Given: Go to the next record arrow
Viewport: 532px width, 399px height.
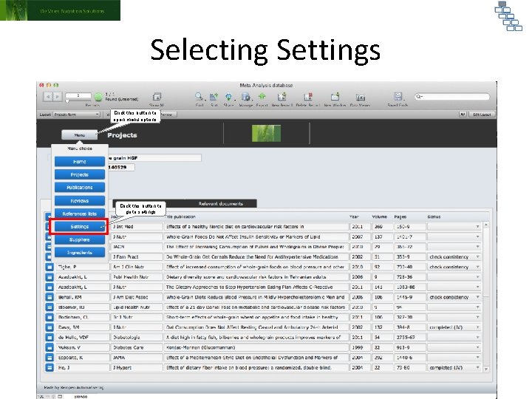Looking at the screenshot, I should click(58, 97).
